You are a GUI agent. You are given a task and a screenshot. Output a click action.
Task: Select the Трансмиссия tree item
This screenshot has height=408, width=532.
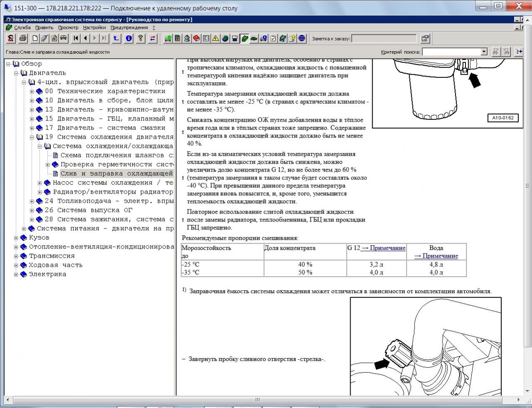tap(52, 256)
